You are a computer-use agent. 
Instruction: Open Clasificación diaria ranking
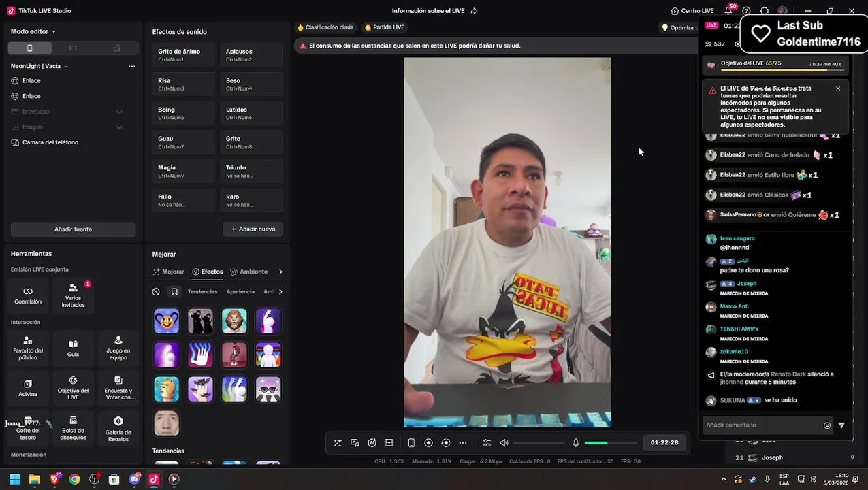pos(325,27)
